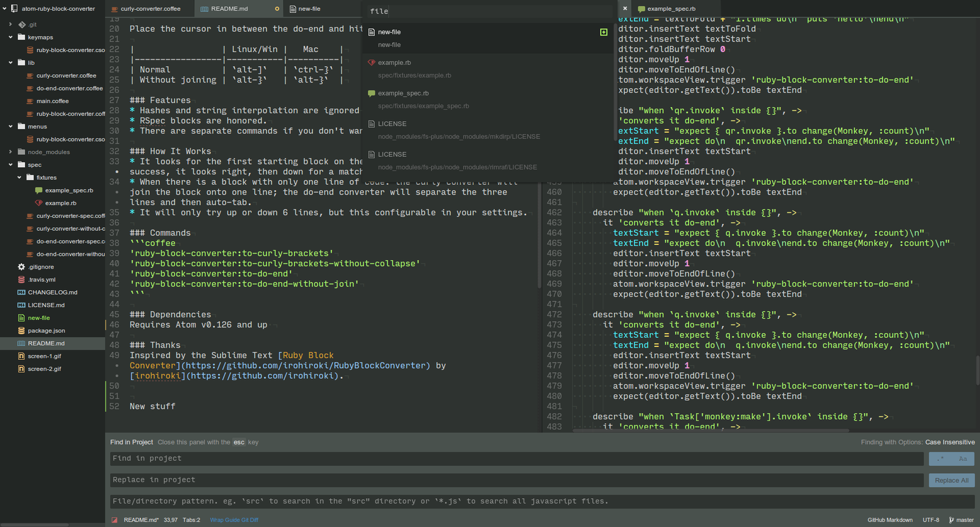This screenshot has height=527, width=980.
Task: Click the keymaps folder icon
Action: point(22,37)
